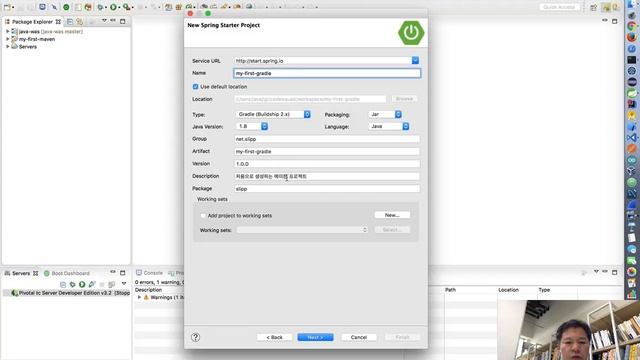
Task: Click the Group field net.slipp
Action: tap(327, 139)
